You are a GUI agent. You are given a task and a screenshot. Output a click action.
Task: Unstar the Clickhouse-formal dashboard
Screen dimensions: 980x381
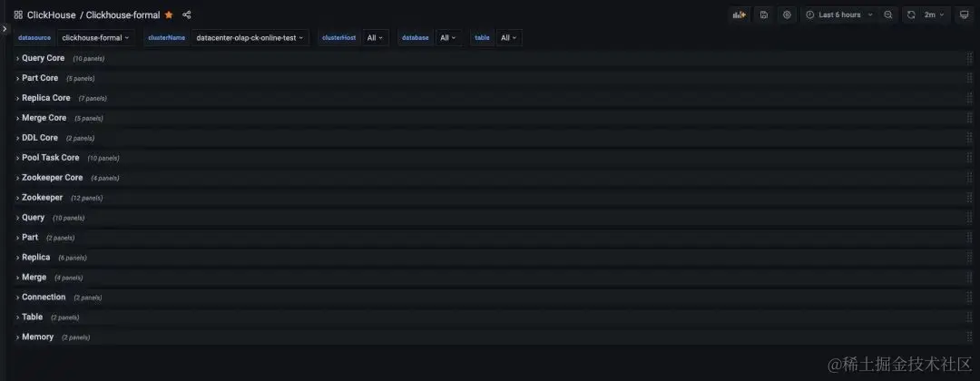click(x=169, y=15)
